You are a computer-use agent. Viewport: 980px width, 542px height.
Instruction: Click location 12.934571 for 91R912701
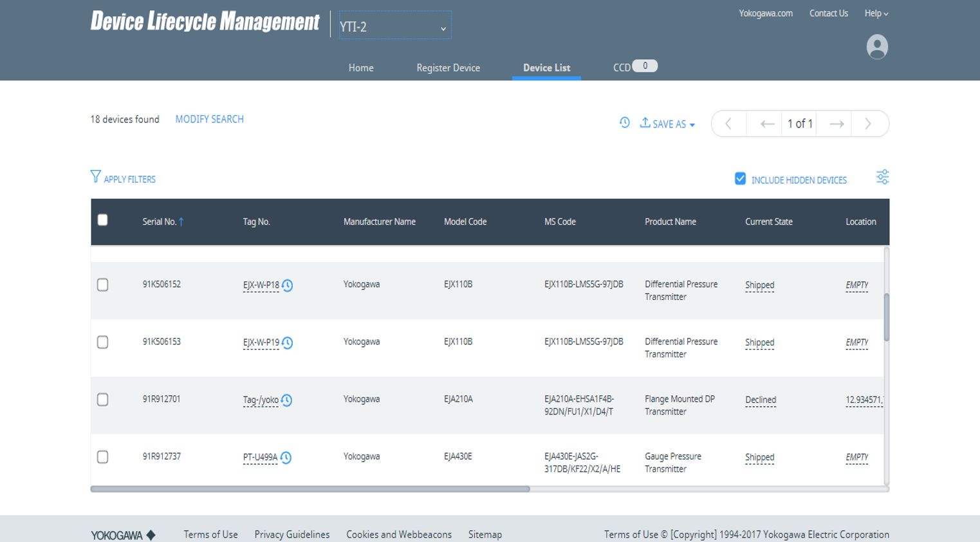(864, 400)
